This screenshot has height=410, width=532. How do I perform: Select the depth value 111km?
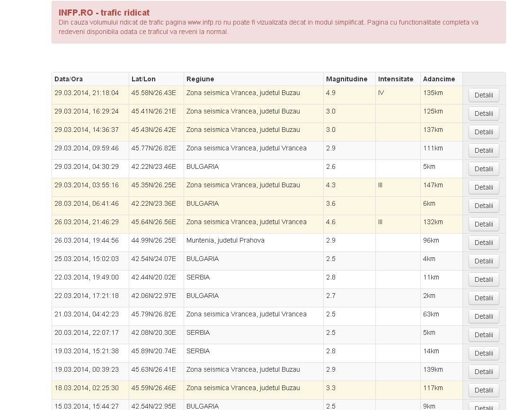[x=433, y=148]
